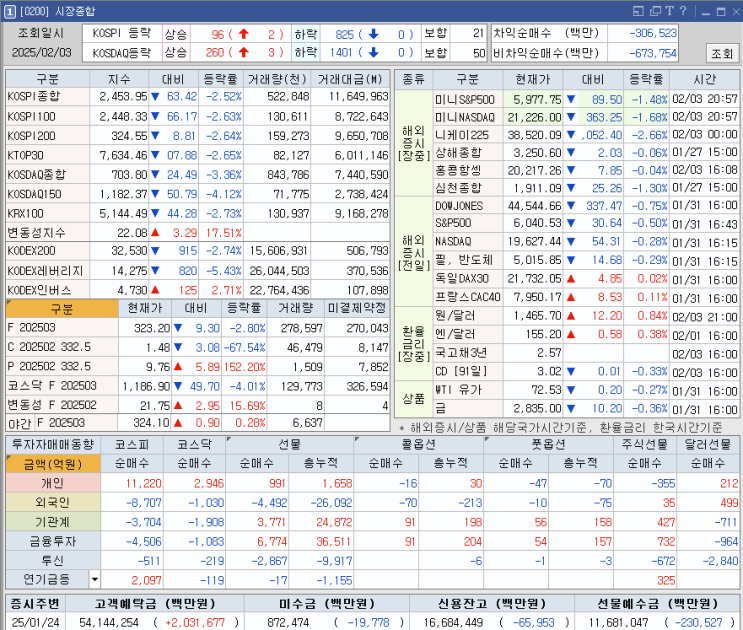Select the 독일DAX30 row

click(x=586, y=279)
